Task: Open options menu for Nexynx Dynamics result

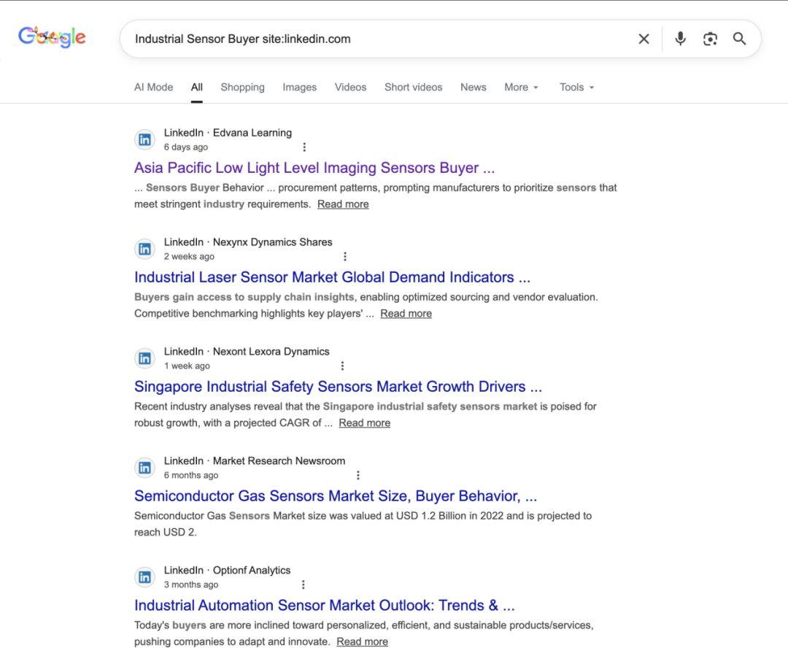Action: [x=345, y=257]
